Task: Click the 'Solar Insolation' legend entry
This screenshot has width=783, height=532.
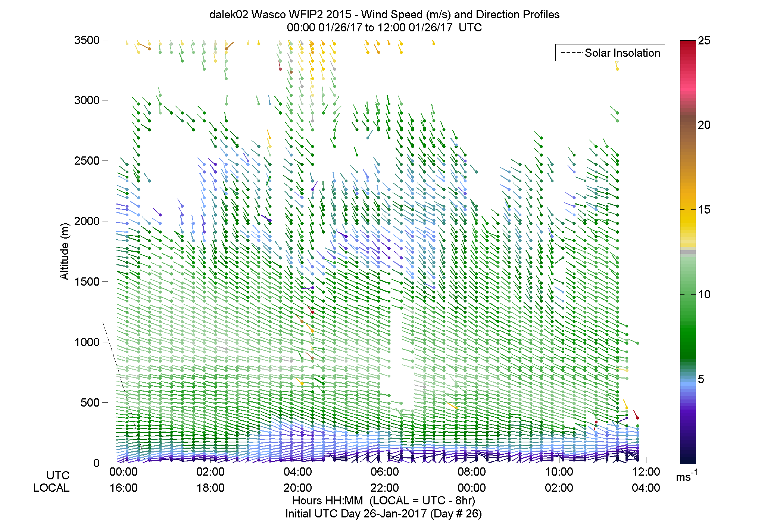Action: coord(610,53)
